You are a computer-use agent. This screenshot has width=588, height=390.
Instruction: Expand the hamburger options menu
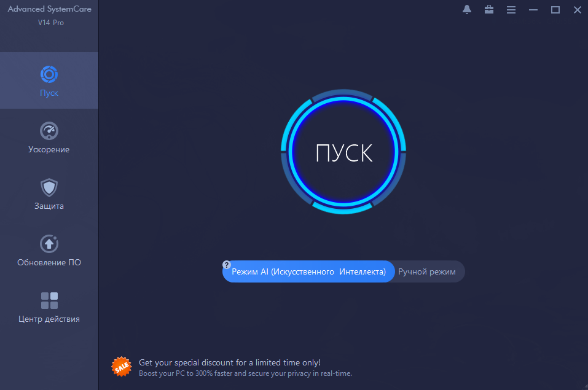[511, 10]
